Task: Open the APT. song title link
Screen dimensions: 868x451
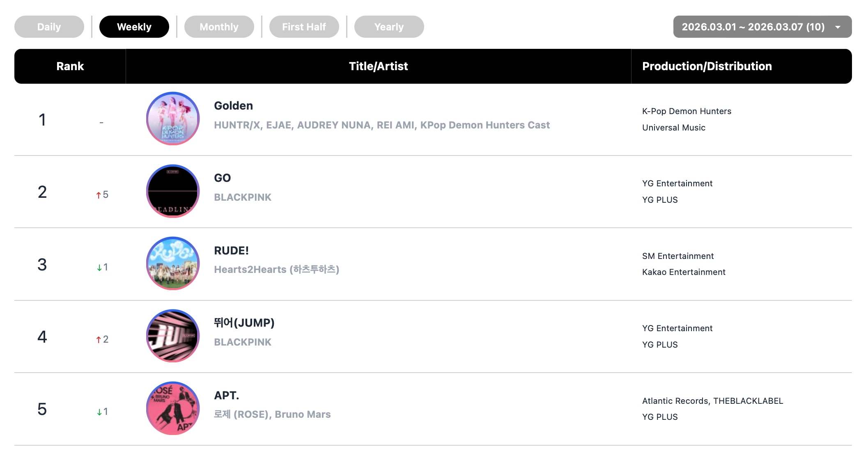Action: (226, 396)
